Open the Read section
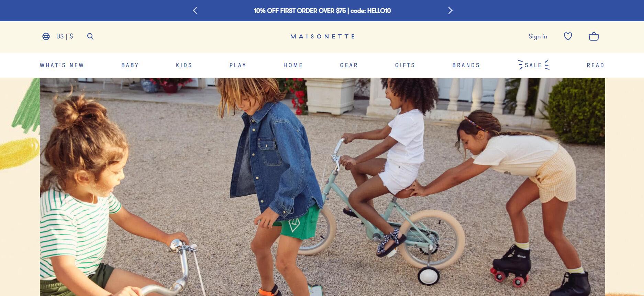This screenshot has width=644, height=296. [595, 65]
